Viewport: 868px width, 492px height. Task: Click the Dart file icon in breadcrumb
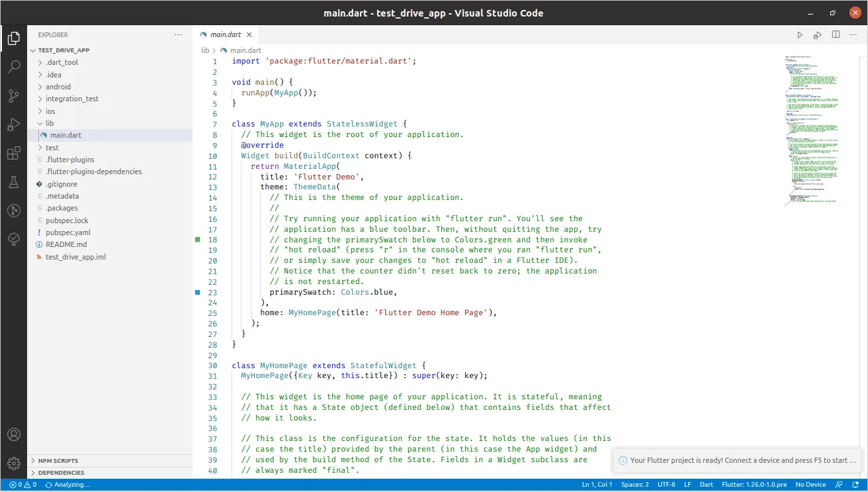224,50
